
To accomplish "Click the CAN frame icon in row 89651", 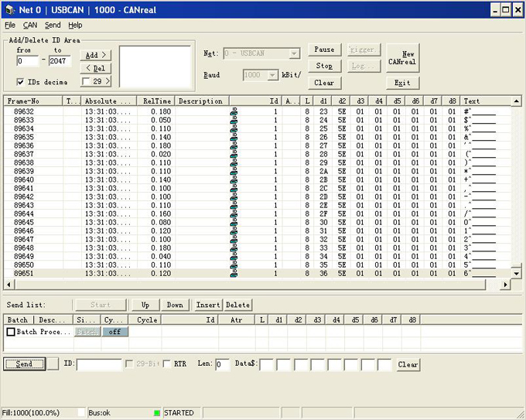I will (234, 273).
